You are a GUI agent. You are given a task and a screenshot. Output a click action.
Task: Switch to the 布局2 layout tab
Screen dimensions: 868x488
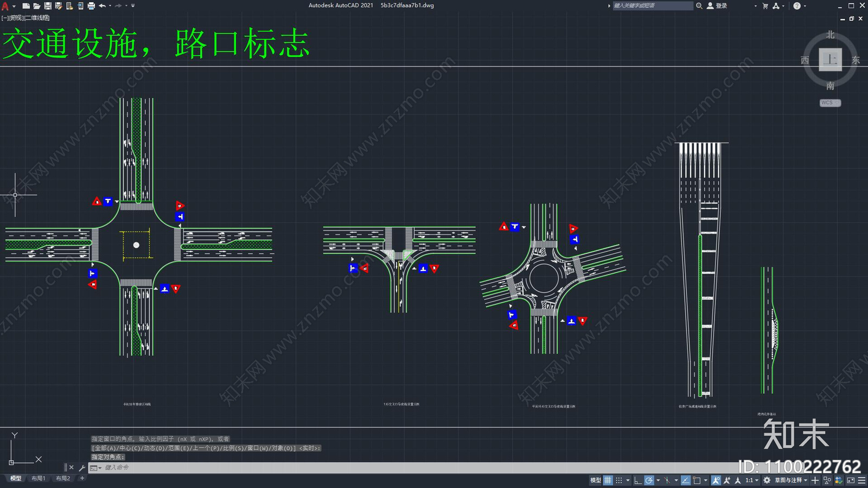(x=63, y=478)
